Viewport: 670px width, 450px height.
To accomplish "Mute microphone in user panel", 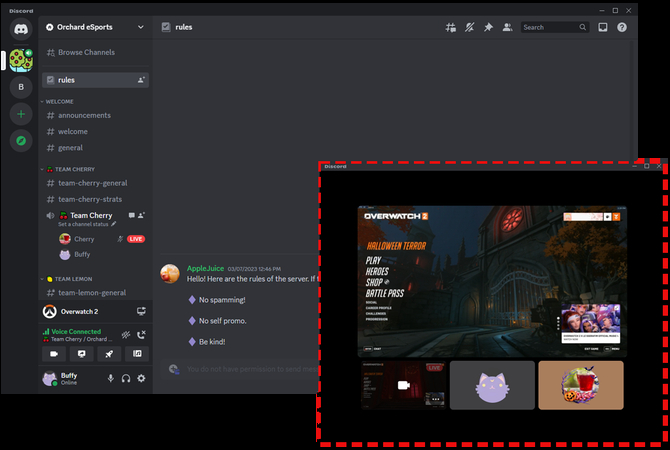I will [x=111, y=379].
